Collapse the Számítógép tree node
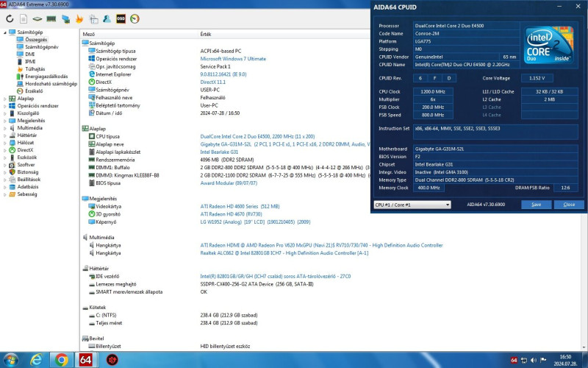Screen dimensions: 588x368 coord(5,32)
